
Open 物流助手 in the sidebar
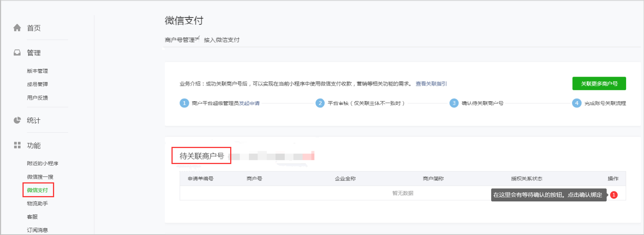(37, 203)
